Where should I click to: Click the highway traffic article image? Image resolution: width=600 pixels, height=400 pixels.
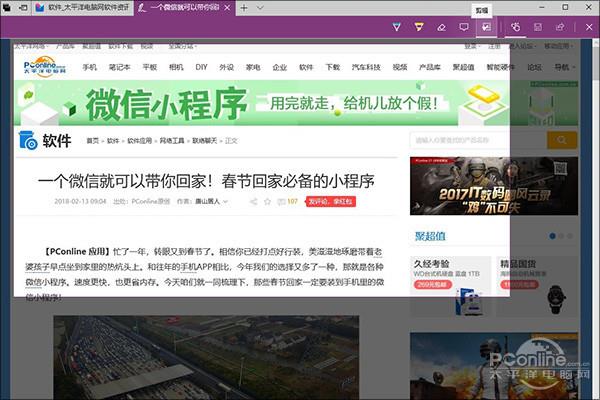coord(206,358)
